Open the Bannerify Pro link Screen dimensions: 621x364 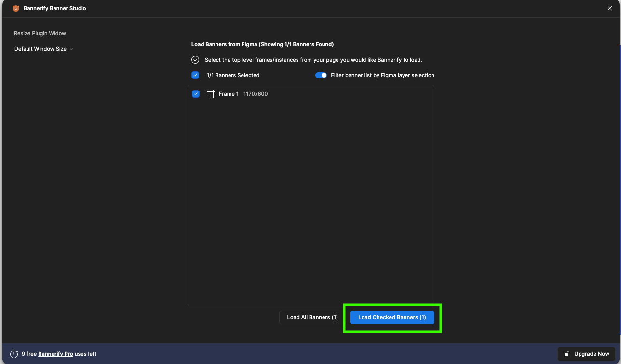tap(55, 354)
